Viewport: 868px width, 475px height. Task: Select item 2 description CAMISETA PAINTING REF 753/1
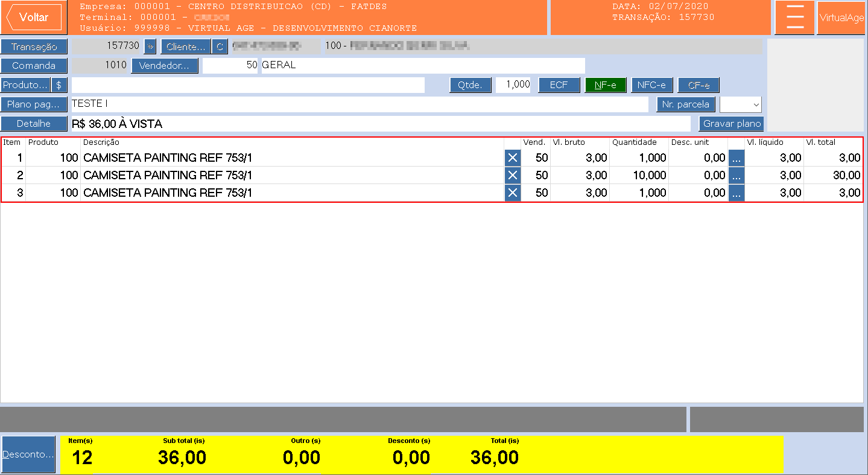coord(168,176)
